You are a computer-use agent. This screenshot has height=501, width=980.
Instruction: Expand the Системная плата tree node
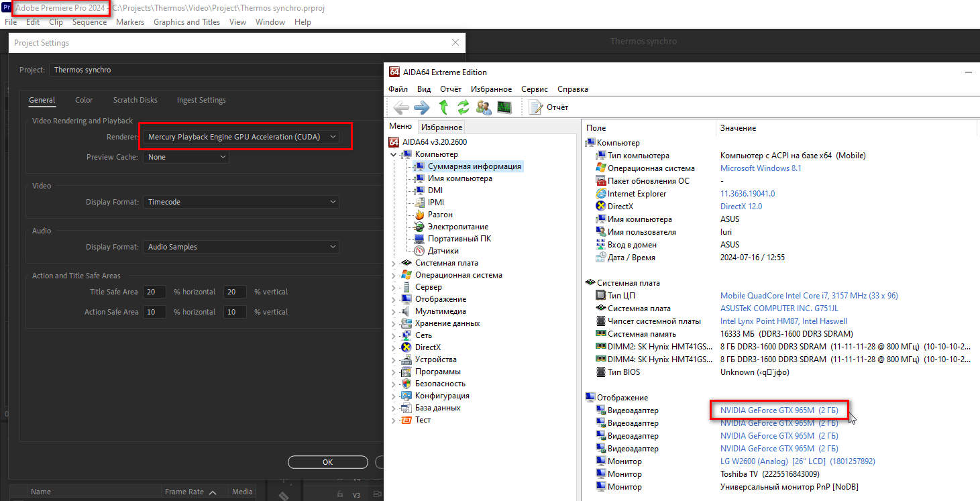click(x=394, y=263)
